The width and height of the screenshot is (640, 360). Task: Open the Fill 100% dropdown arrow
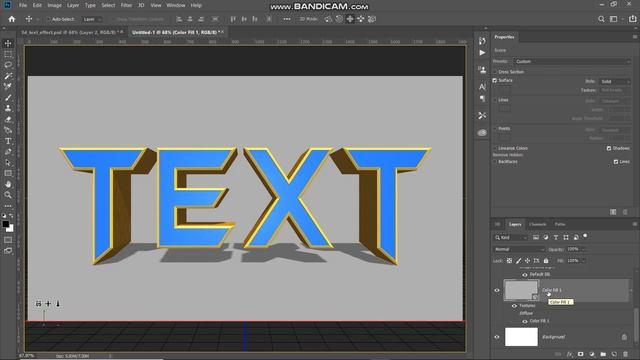[583, 260]
